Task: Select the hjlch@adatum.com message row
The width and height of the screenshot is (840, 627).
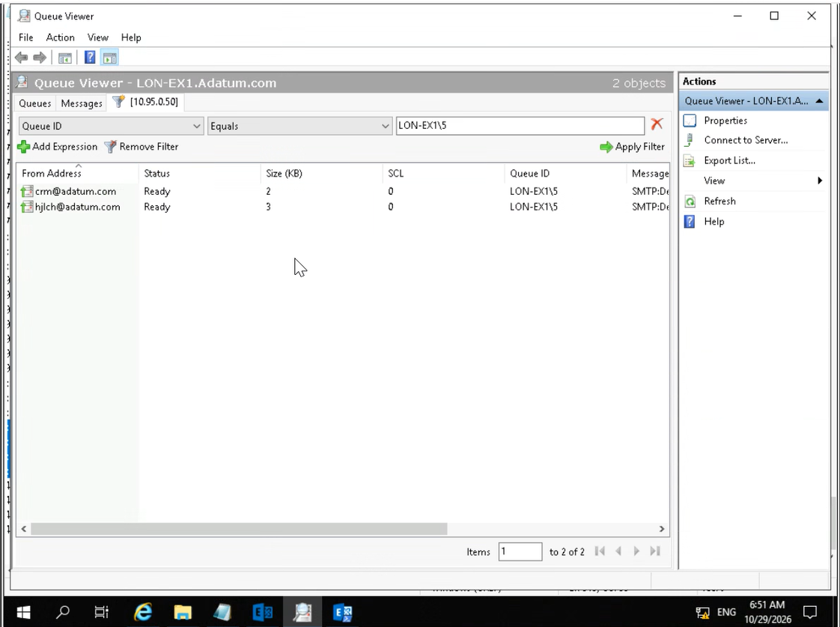Action: coord(343,207)
